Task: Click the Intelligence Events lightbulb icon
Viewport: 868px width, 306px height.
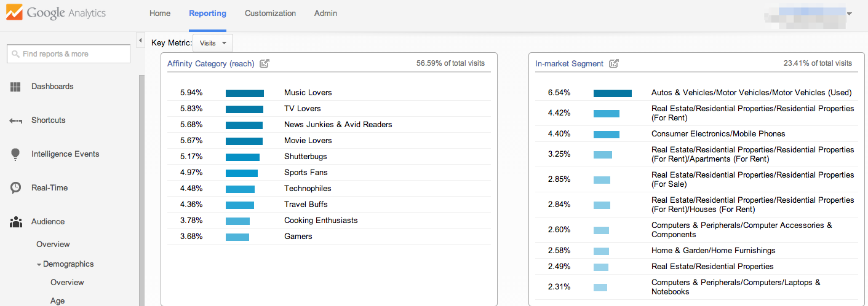Action: (x=16, y=154)
